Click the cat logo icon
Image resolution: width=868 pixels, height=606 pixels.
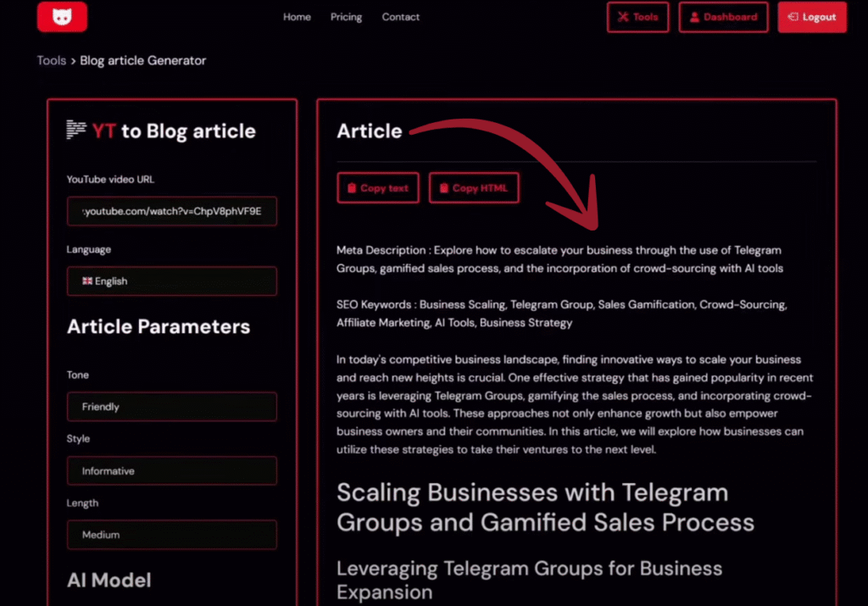(x=61, y=16)
